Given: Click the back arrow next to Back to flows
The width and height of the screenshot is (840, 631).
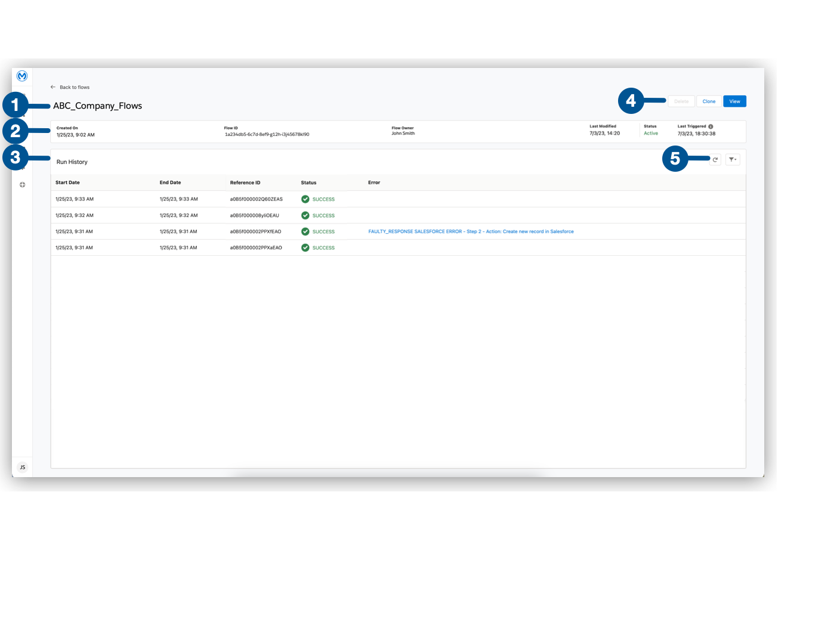Looking at the screenshot, I should click(x=52, y=87).
